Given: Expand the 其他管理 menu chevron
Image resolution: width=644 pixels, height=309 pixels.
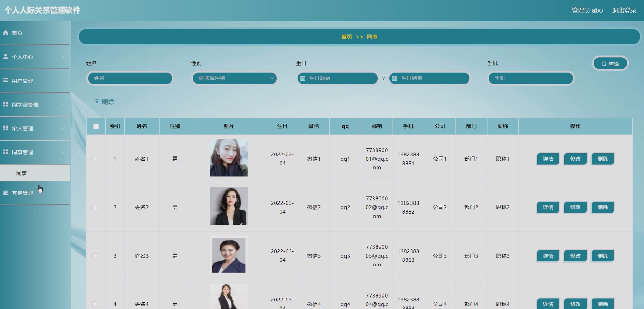Looking at the screenshot, I should [x=63, y=193].
